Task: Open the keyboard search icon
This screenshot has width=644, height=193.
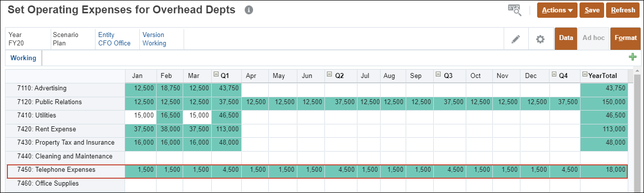Action: pyautogui.click(x=515, y=10)
